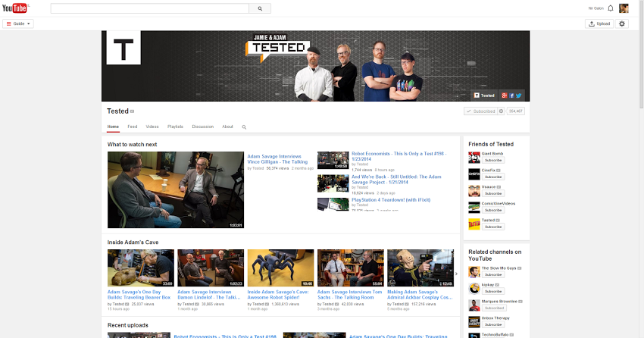Image resolution: width=644 pixels, height=338 pixels.
Task: Subscribe to Unbox Therapy
Action: 493,324
